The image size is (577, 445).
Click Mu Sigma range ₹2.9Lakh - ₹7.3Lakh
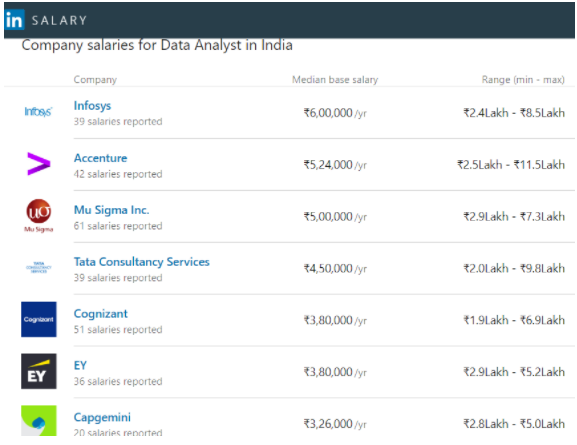[514, 216]
